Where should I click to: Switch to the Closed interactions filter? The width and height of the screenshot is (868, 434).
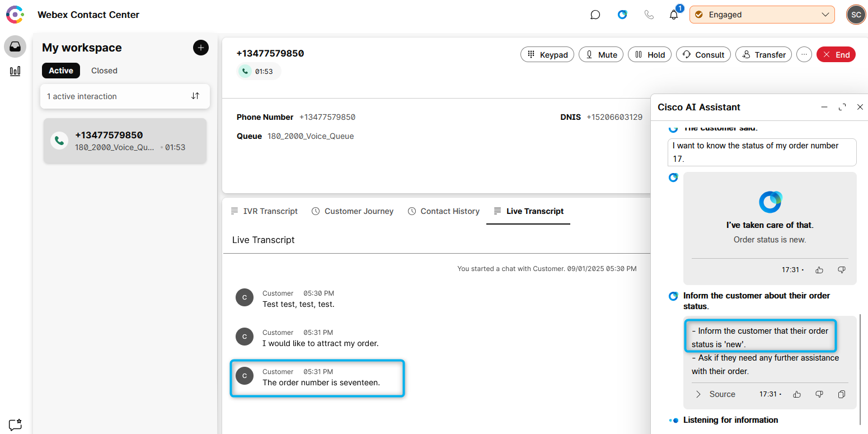tap(104, 71)
